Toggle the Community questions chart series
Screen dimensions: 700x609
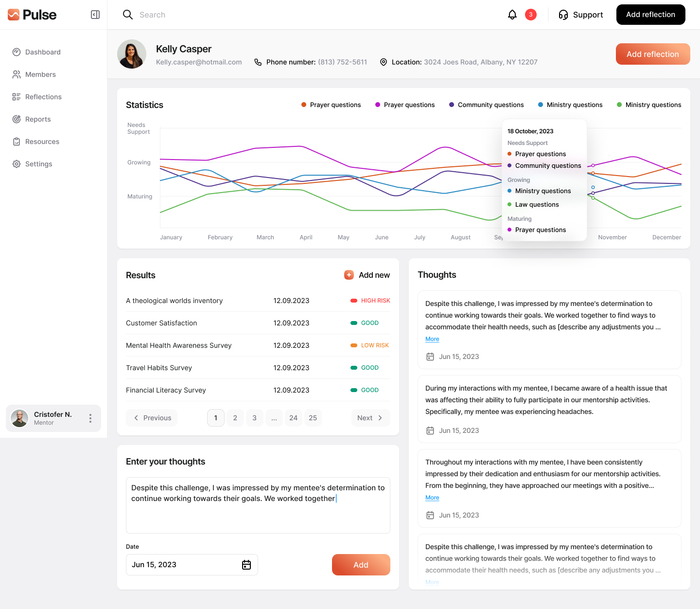(x=486, y=105)
